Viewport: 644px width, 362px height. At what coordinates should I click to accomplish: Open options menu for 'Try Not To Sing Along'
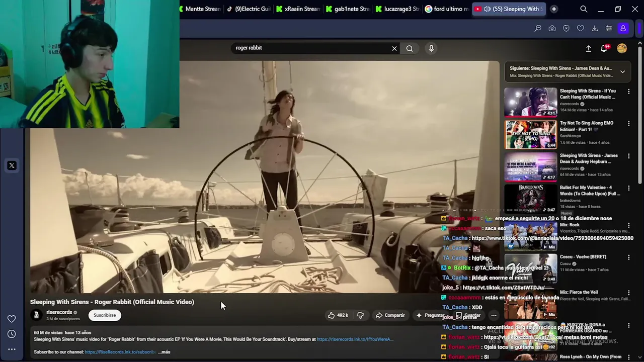(628, 124)
